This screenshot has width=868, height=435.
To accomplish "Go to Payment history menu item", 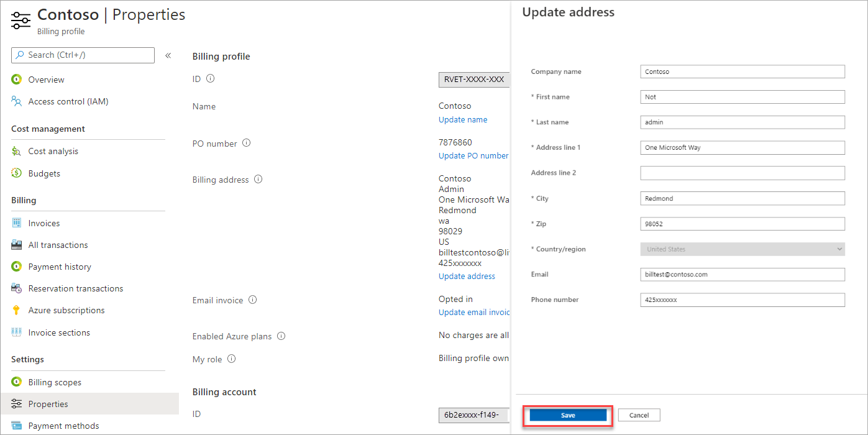I will (x=60, y=267).
